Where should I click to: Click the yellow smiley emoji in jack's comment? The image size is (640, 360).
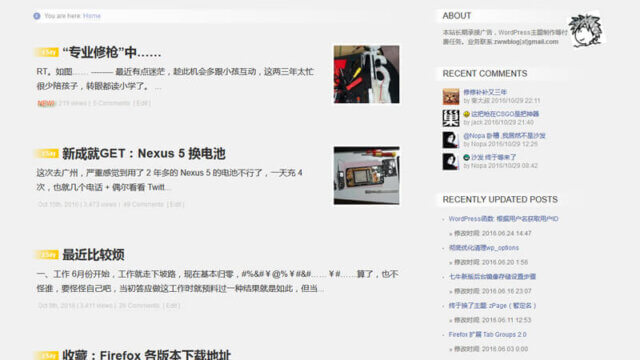tap(467, 114)
